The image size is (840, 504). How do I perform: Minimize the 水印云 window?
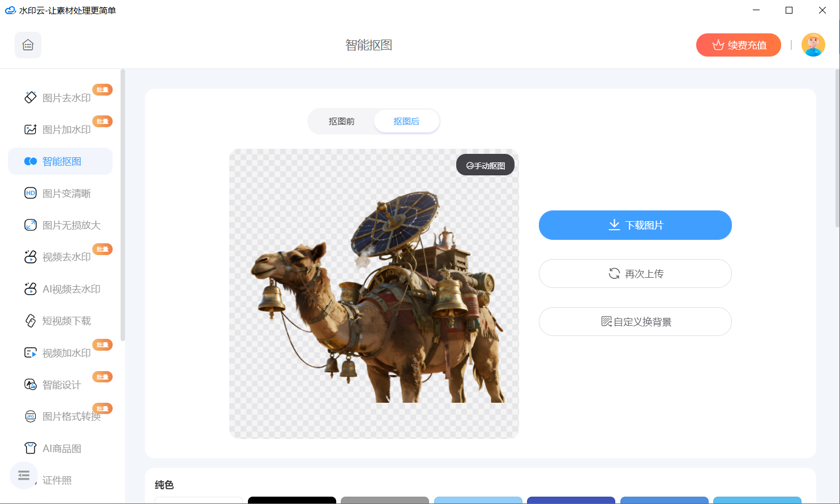pyautogui.click(x=756, y=10)
